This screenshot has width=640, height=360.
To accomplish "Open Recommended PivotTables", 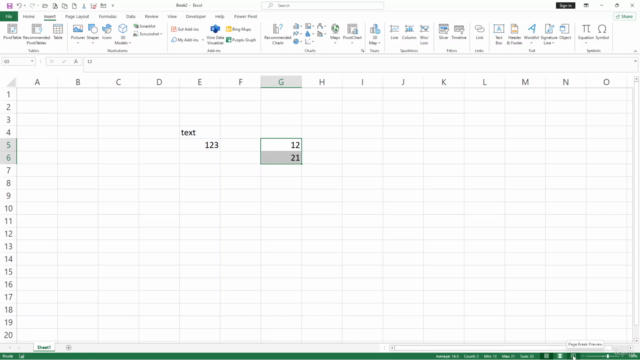I will [x=36, y=34].
